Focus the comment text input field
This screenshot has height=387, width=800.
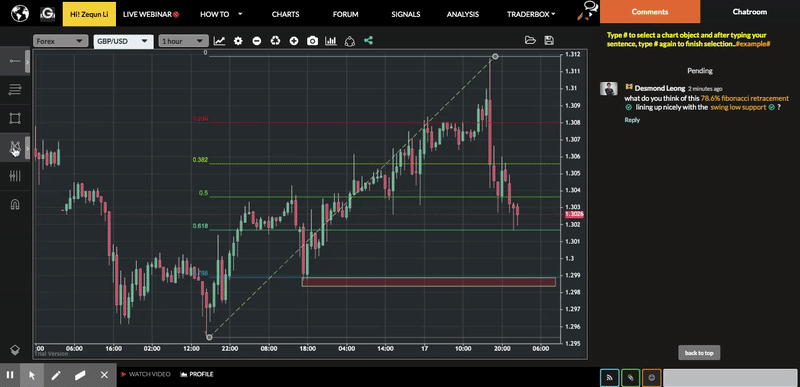tap(730, 378)
